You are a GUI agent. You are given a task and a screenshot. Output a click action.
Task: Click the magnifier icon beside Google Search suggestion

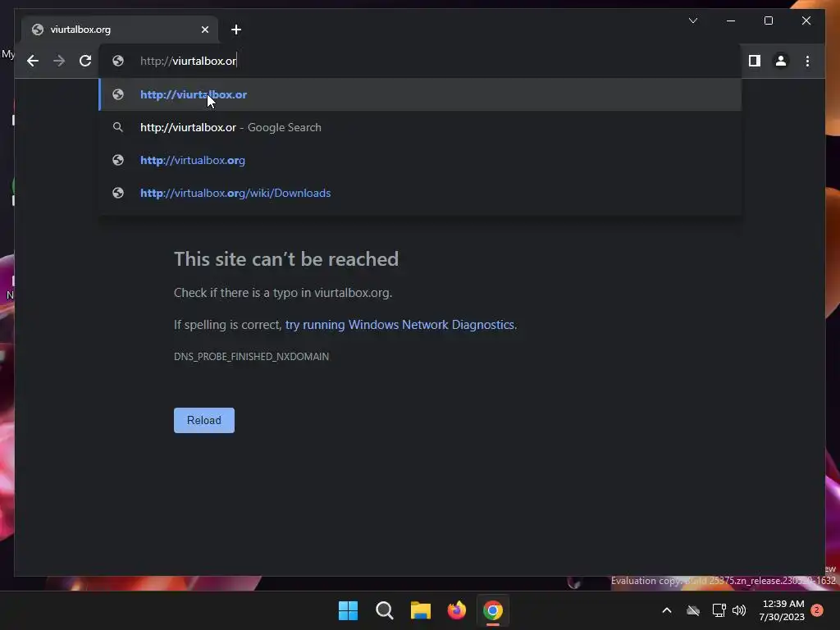[118, 127]
